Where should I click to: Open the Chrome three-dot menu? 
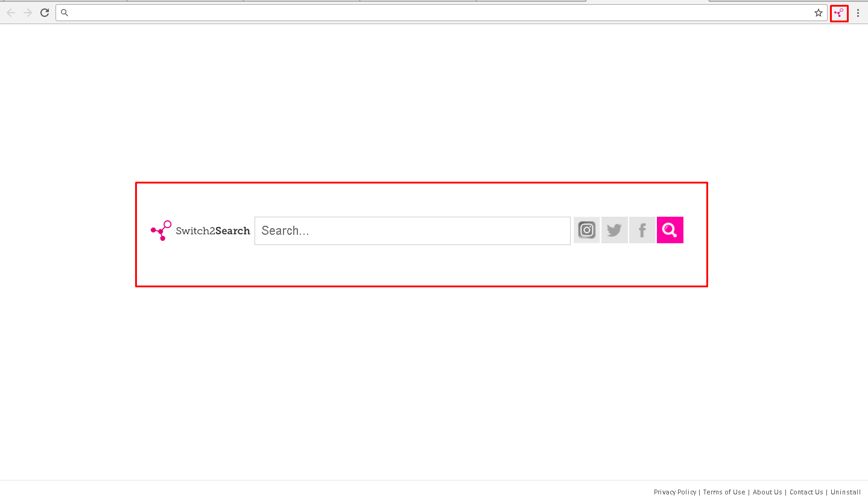click(x=858, y=13)
